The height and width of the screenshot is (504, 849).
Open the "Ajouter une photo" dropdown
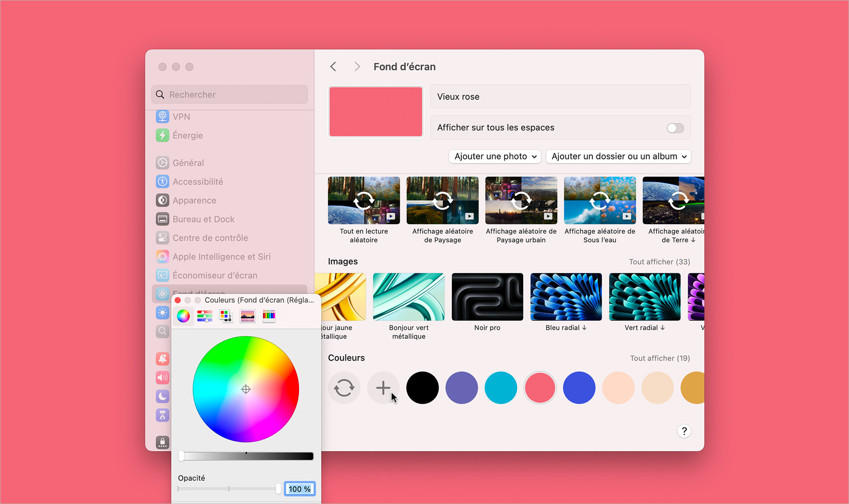(x=494, y=156)
